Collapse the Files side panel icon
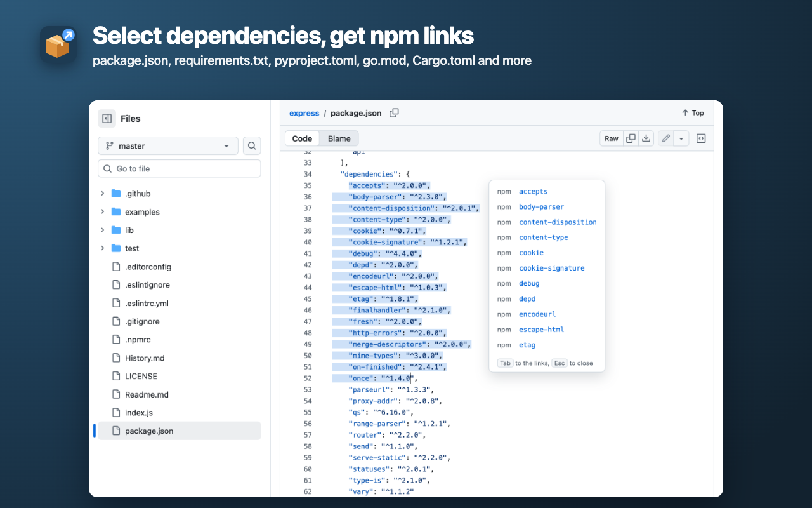This screenshot has width=812, height=508. 107,119
